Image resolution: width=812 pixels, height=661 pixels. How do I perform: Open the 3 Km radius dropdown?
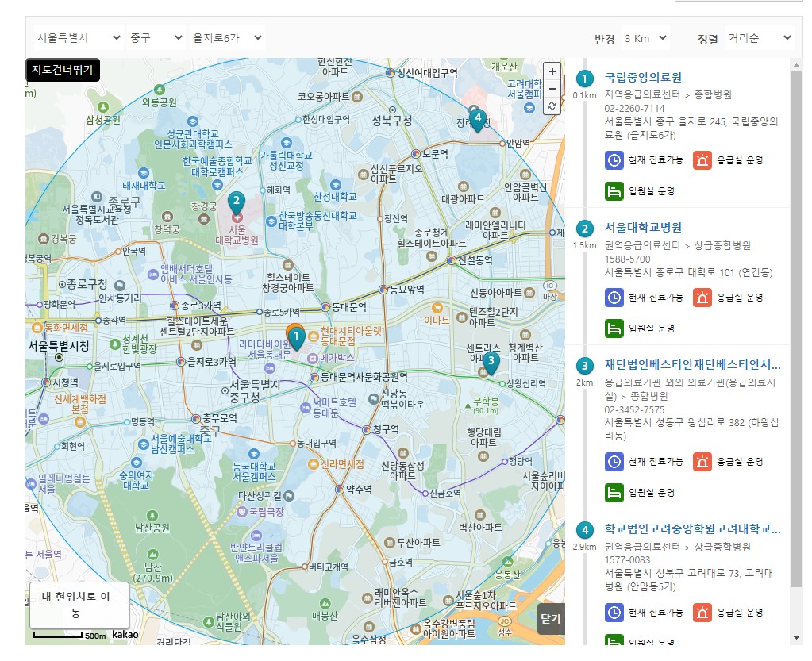pos(645,38)
